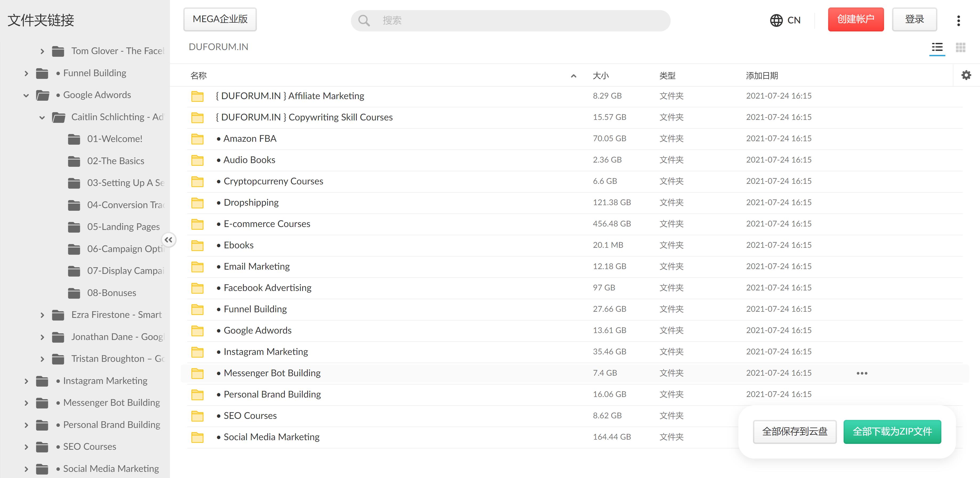The height and width of the screenshot is (478, 980).
Task: Click sidebar folder icon for 01-Welcome!
Action: point(74,139)
